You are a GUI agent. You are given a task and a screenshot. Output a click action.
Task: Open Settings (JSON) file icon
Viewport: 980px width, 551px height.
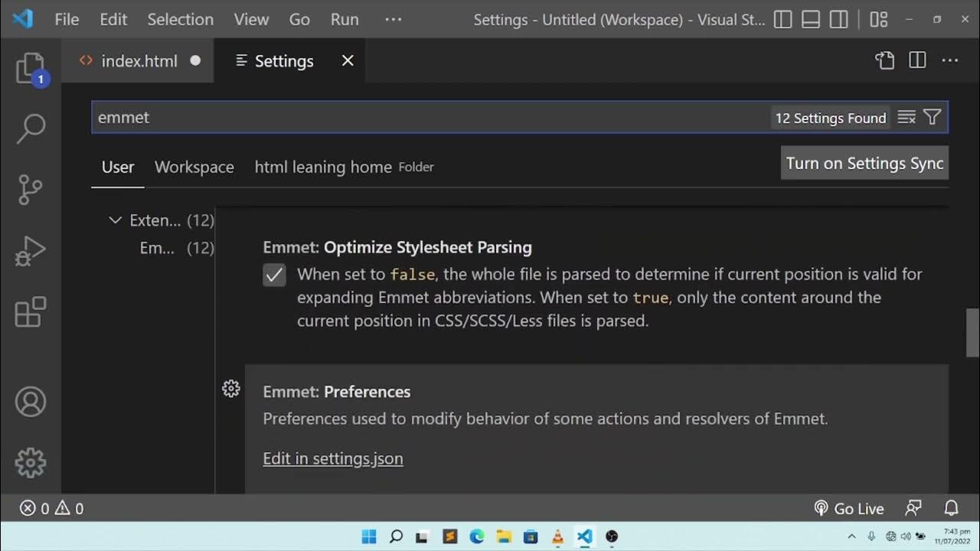[885, 60]
